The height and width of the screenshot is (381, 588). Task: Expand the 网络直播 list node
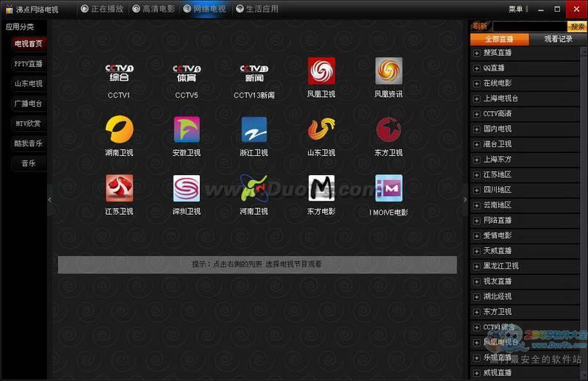click(476, 221)
